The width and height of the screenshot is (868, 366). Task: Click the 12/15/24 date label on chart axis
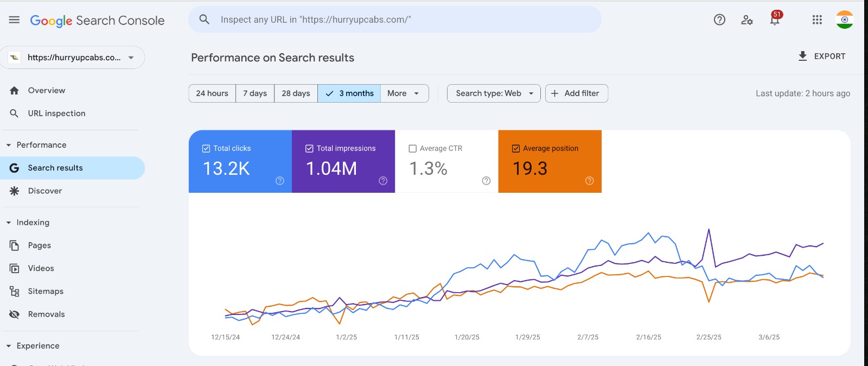[x=225, y=337]
